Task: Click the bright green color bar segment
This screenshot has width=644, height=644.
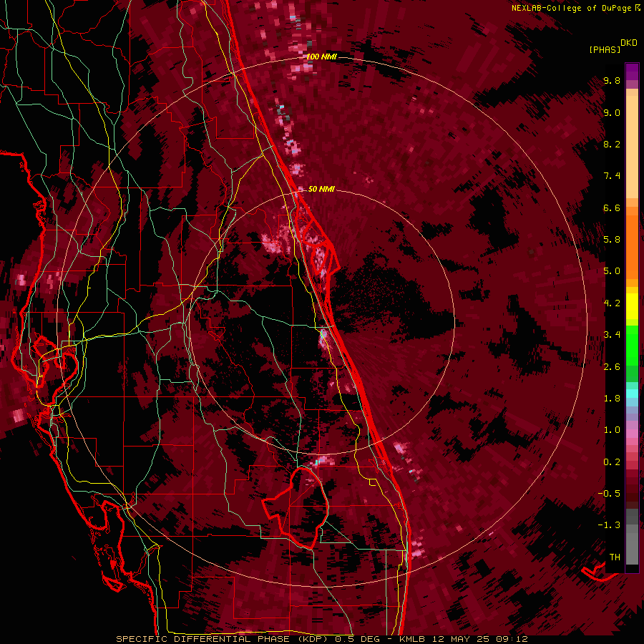Action: [632, 346]
